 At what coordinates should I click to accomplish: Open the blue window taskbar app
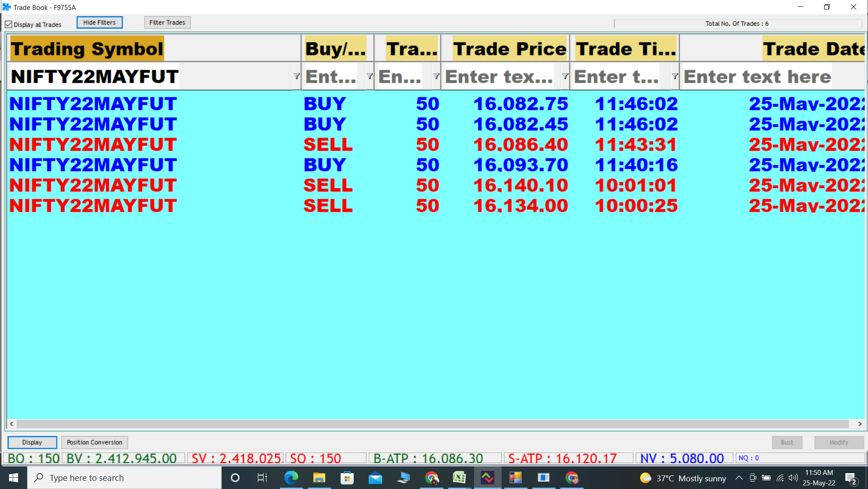point(543,478)
